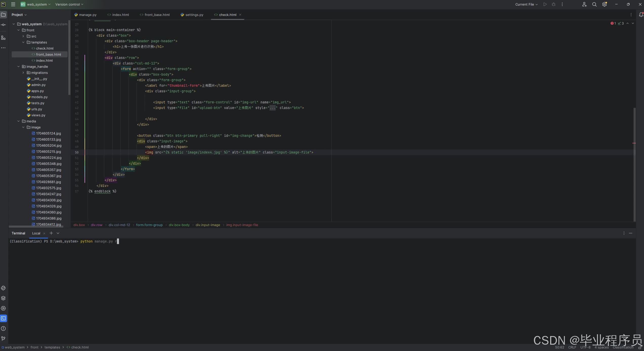Toggle the Project tool window button

click(3, 15)
